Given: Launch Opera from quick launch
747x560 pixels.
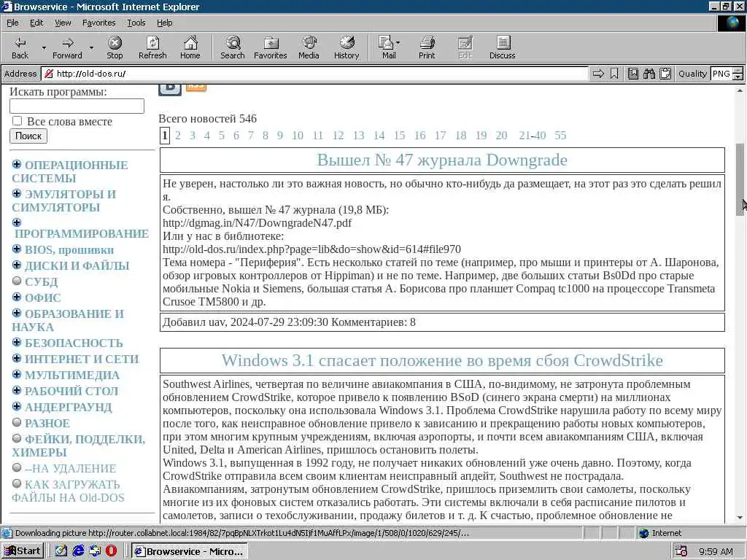Looking at the screenshot, I should tap(112, 551).
